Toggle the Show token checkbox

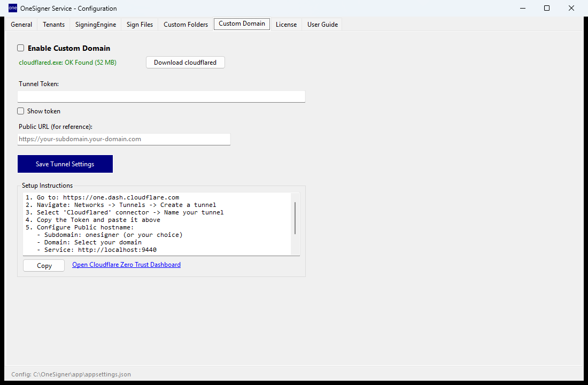21,111
